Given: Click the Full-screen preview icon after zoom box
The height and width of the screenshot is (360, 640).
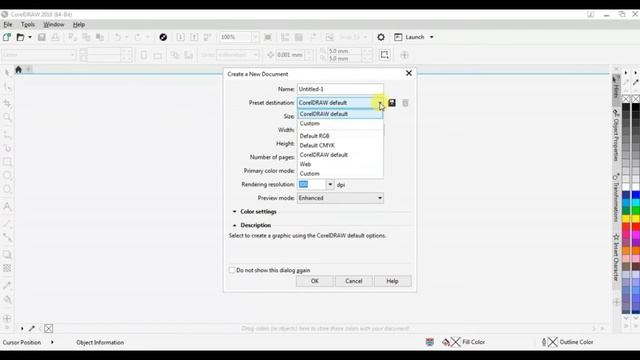Looking at the screenshot, I should (268, 37).
